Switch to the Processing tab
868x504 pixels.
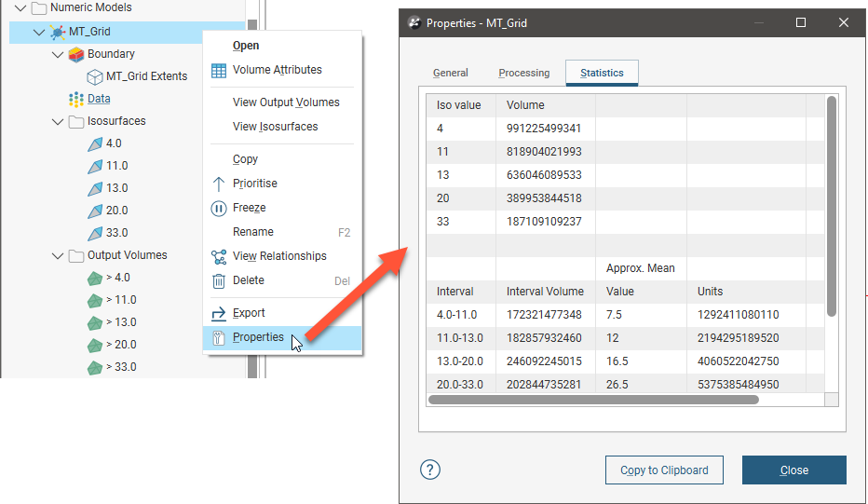click(x=523, y=73)
